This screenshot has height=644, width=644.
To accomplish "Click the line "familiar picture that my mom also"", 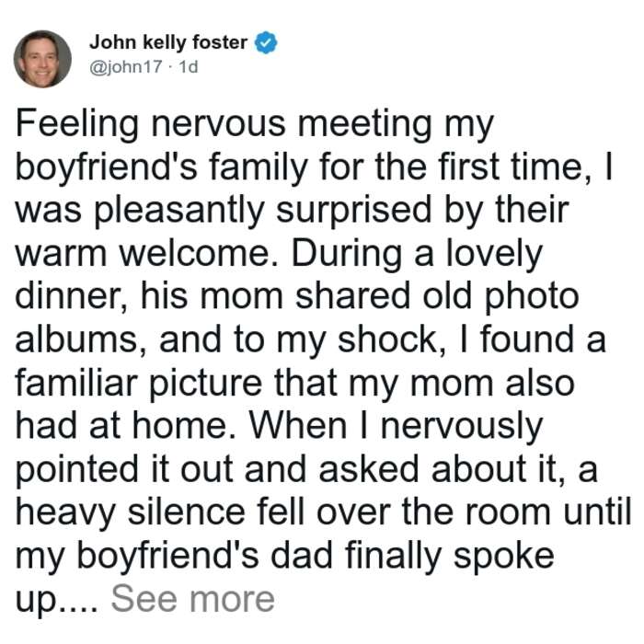I will pyautogui.click(x=295, y=385).
